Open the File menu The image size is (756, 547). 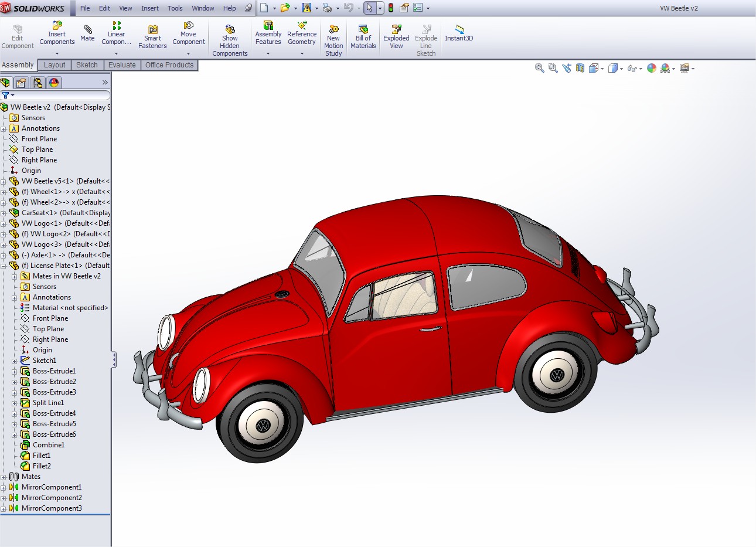85,8
